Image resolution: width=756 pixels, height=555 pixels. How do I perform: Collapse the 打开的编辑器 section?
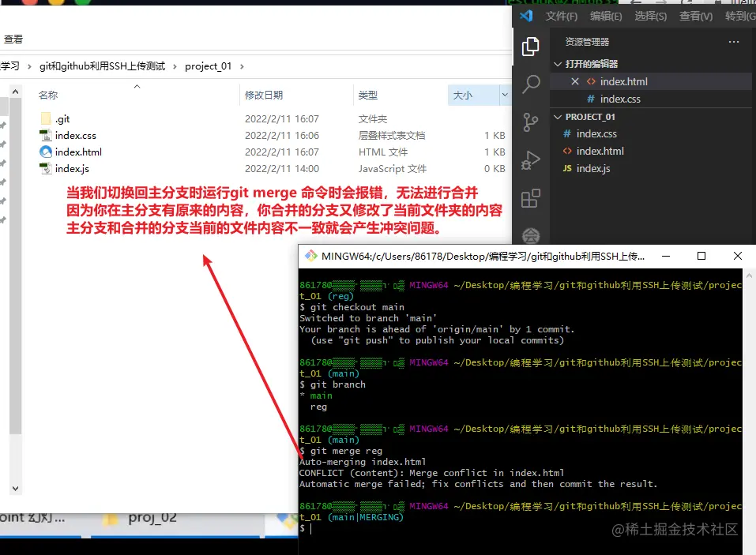tap(558, 64)
